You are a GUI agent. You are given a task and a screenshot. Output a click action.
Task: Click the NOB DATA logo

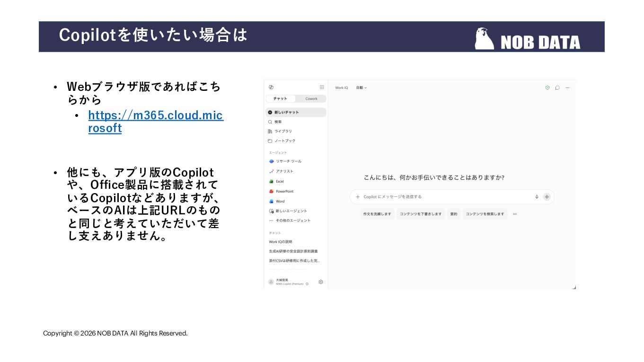(528, 38)
